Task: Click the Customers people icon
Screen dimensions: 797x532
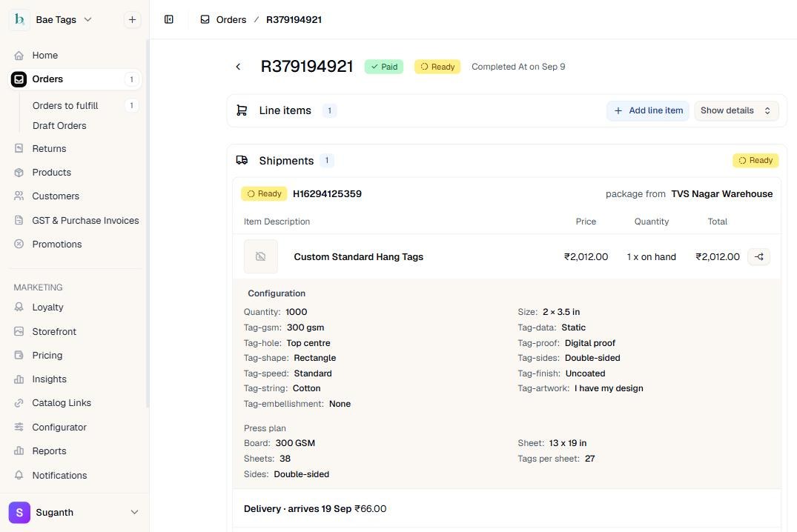Action: (x=19, y=196)
